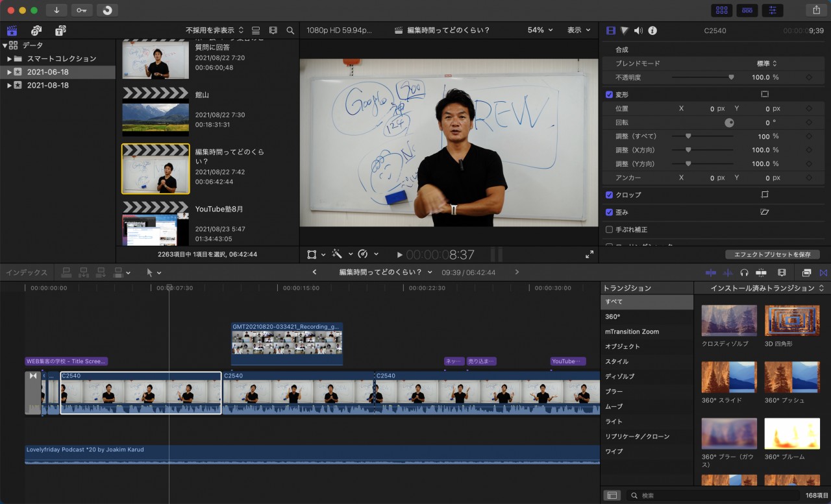This screenshot has width=831, height=504.
Task: Enable the 手ぶれ補正 stabilization checkbox
Action: click(609, 230)
